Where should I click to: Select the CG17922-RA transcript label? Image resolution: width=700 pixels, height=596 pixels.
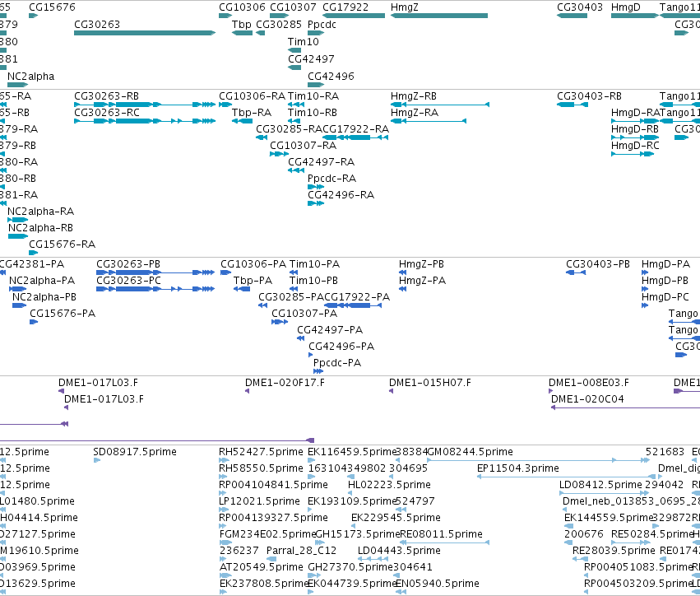(x=356, y=129)
